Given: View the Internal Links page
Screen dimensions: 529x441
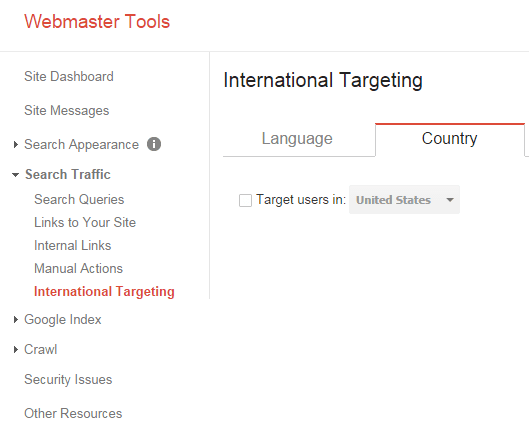Looking at the screenshot, I should click(x=73, y=246).
